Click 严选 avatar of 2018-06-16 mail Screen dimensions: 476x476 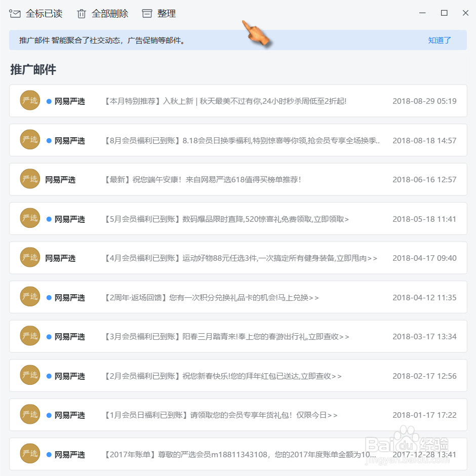(x=30, y=179)
